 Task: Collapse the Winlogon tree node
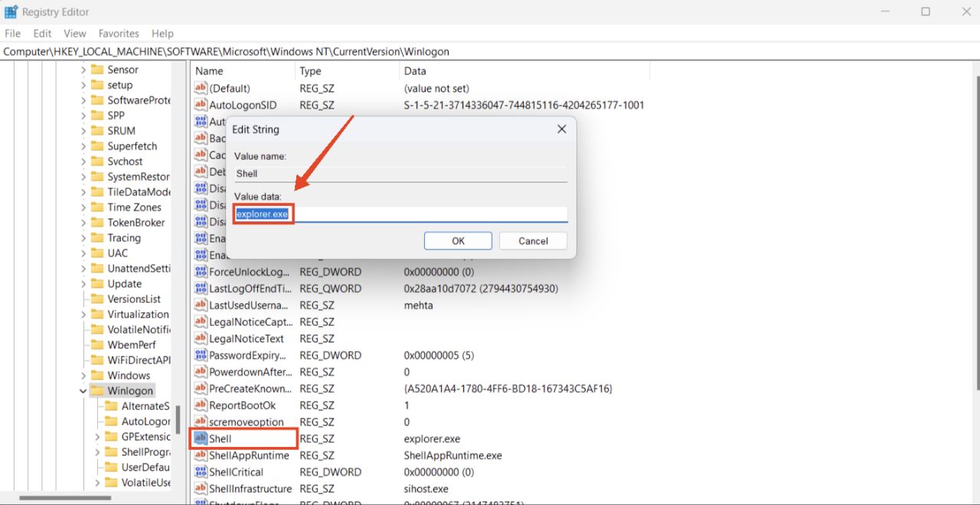point(83,391)
